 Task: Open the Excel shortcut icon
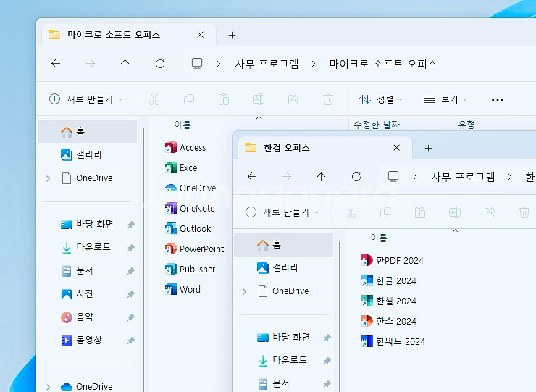click(x=171, y=167)
